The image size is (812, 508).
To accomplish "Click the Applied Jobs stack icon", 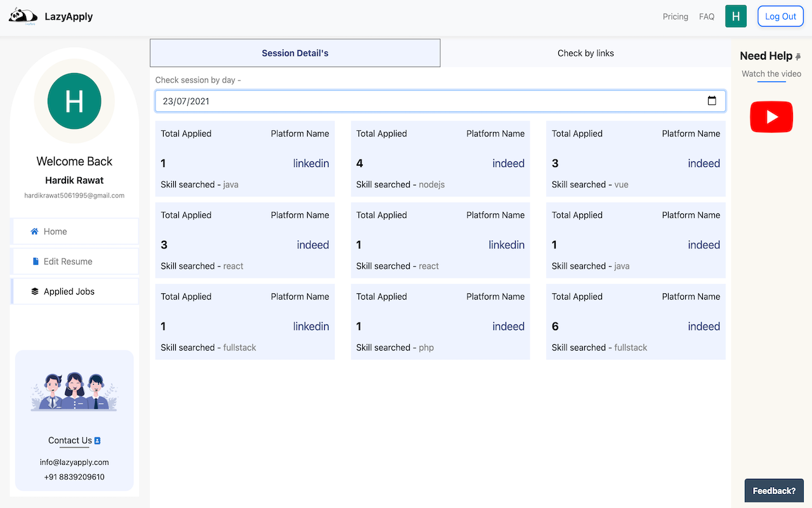I will pyautogui.click(x=34, y=291).
